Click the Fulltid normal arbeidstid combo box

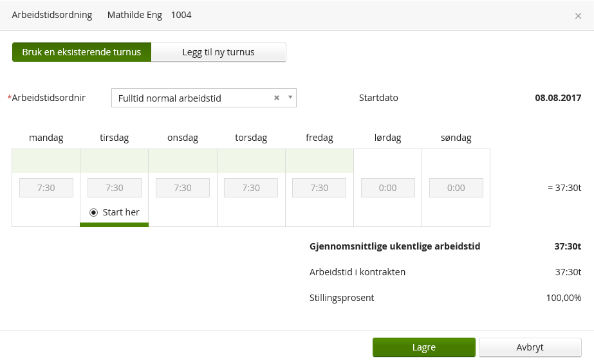pos(193,98)
